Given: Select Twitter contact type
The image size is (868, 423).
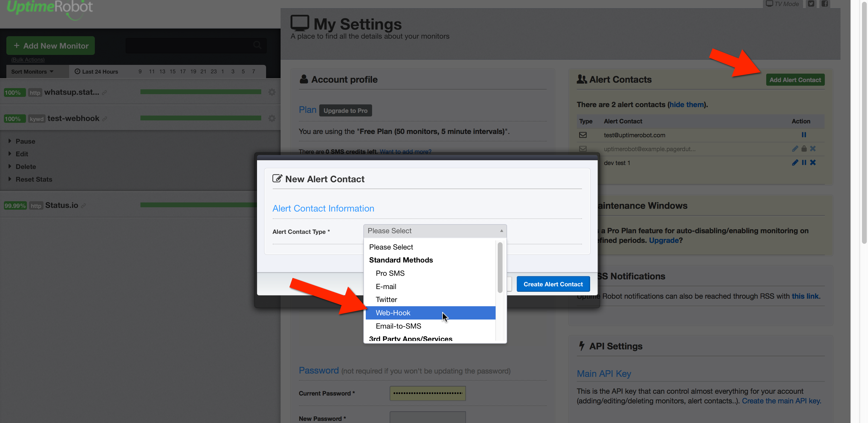Looking at the screenshot, I should click(430, 300).
